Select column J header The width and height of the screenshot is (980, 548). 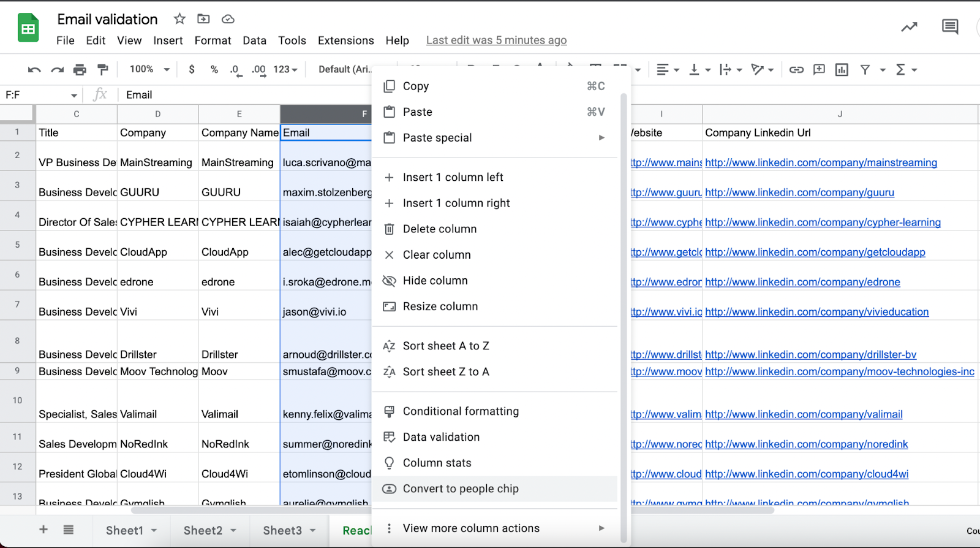coord(840,114)
